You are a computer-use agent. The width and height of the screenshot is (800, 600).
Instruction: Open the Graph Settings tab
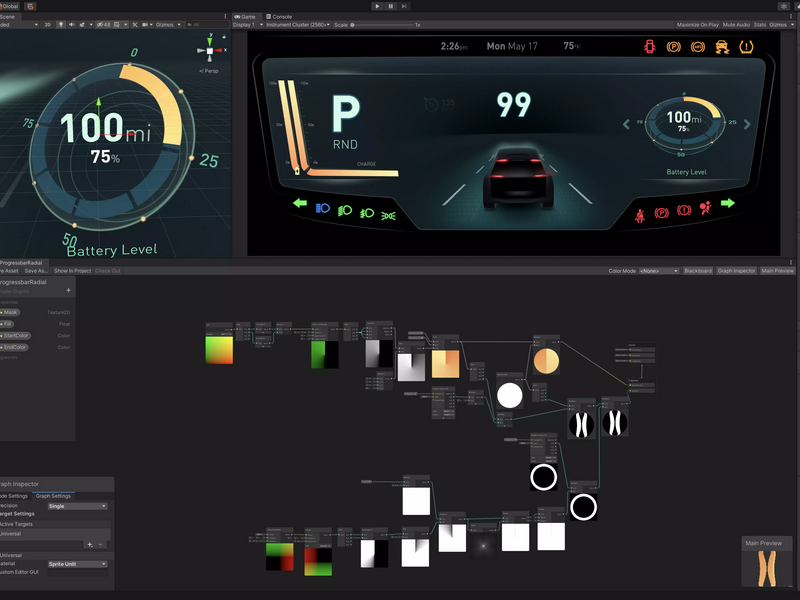[53, 496]
